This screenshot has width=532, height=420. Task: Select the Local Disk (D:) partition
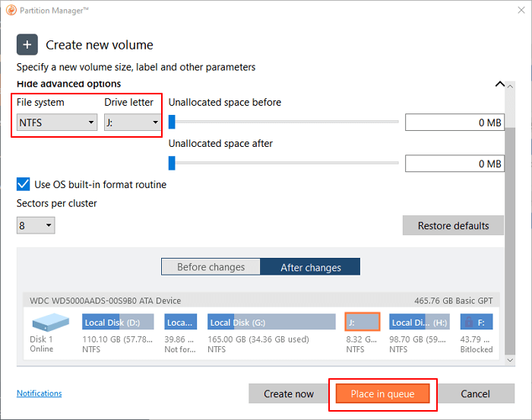[x=118, y=322]
